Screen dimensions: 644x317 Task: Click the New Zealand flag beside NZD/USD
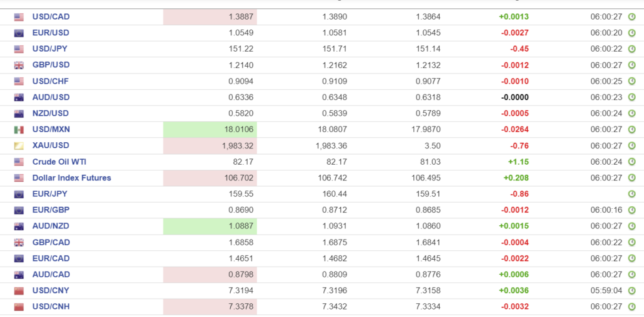[x=19, y=114]
